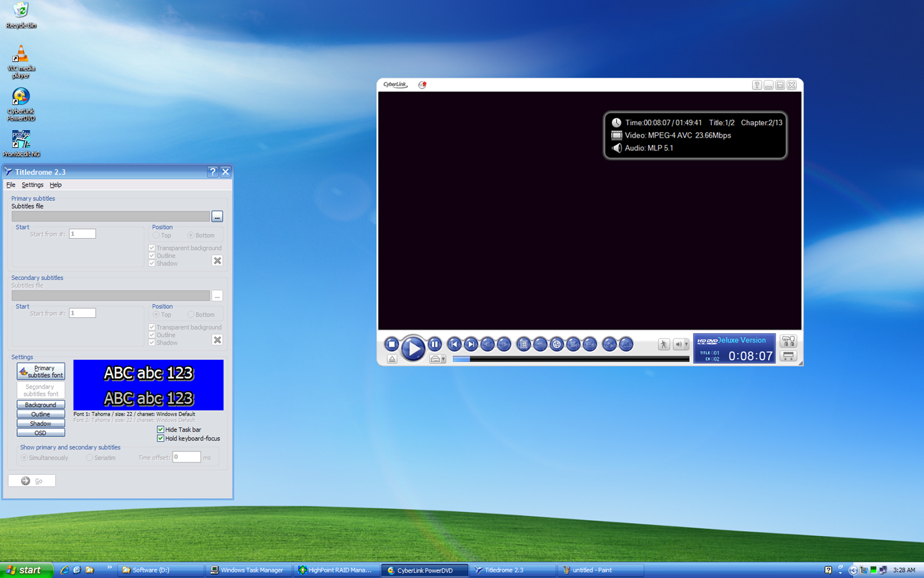924x578 pixels.
Task: Select the ProntoEdit NG desktop icon
Action: [21, 144]
